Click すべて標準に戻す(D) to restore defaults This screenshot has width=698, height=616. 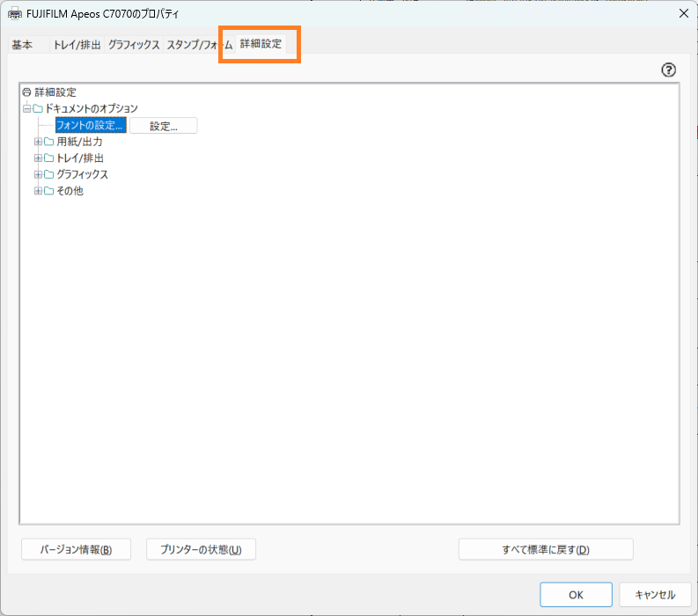tap(546, 550)
